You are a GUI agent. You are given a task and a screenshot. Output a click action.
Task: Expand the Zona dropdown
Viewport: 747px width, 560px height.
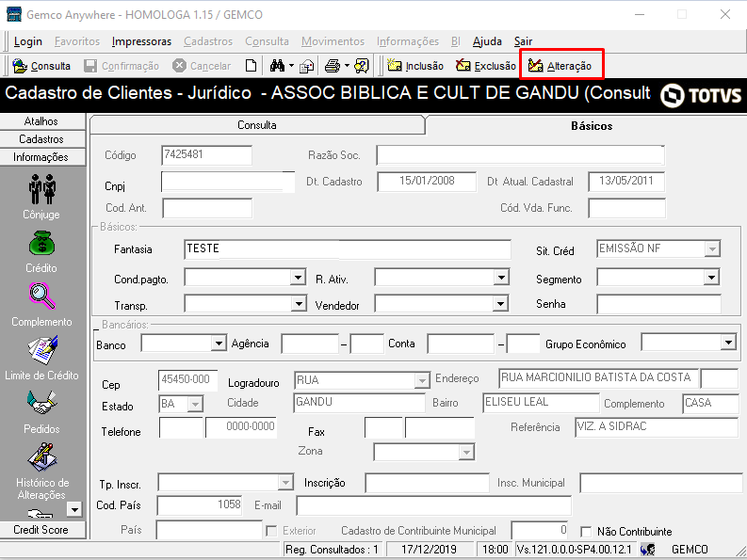point(467,452)
